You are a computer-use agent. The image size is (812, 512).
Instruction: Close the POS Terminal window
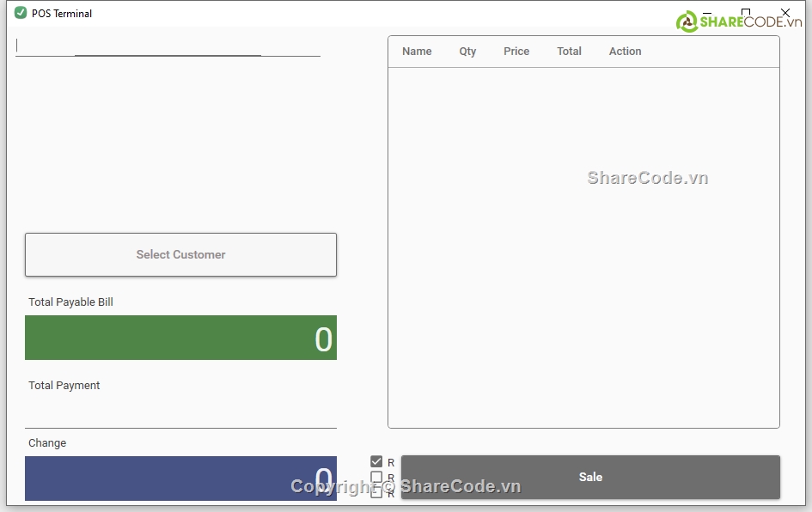pos(785,13)
